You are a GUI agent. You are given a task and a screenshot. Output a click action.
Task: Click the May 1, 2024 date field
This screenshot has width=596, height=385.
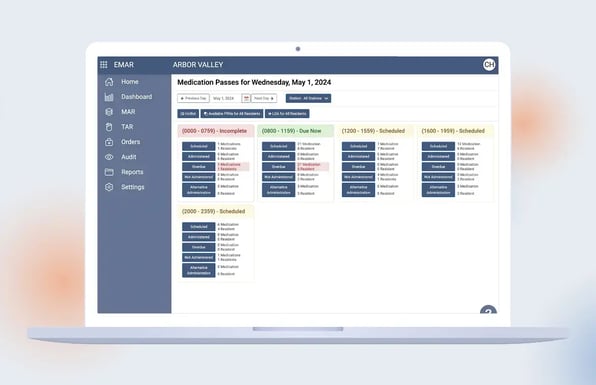(226, 98)
